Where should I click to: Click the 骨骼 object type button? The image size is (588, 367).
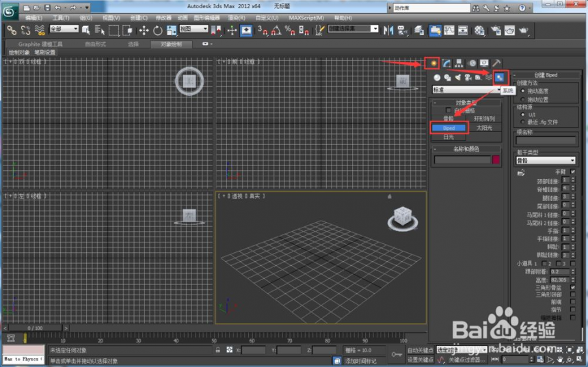[x=449, y=118]
